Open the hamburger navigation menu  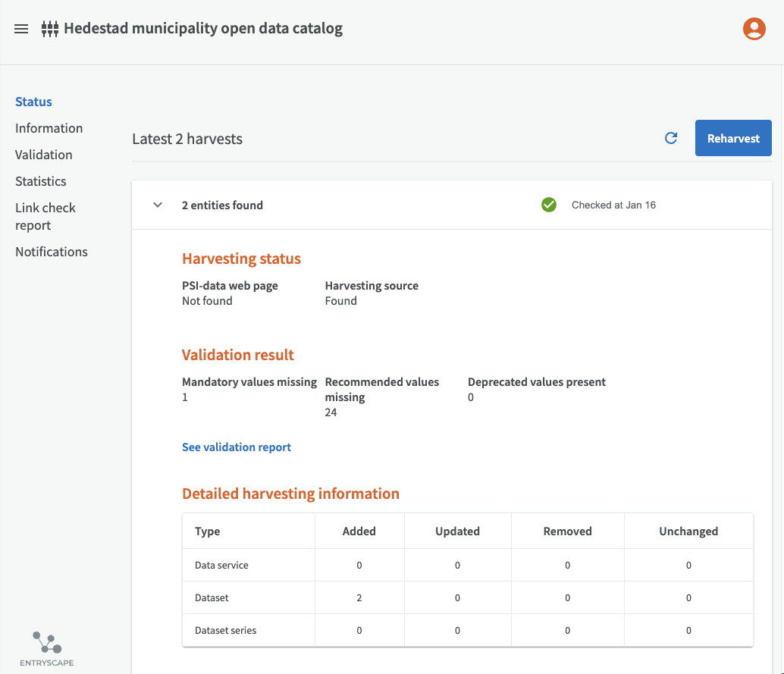point(21,29)
